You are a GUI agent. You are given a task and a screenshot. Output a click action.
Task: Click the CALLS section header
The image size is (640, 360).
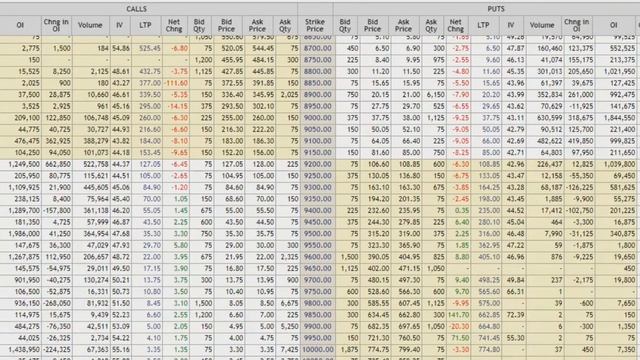pyautogui.click(x=136, y=9)
